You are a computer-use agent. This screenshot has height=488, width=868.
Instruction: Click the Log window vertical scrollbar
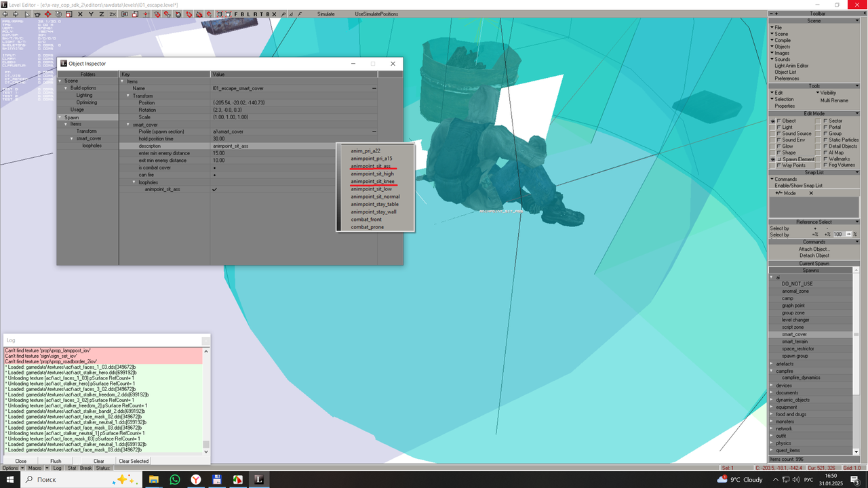point(206,400)
